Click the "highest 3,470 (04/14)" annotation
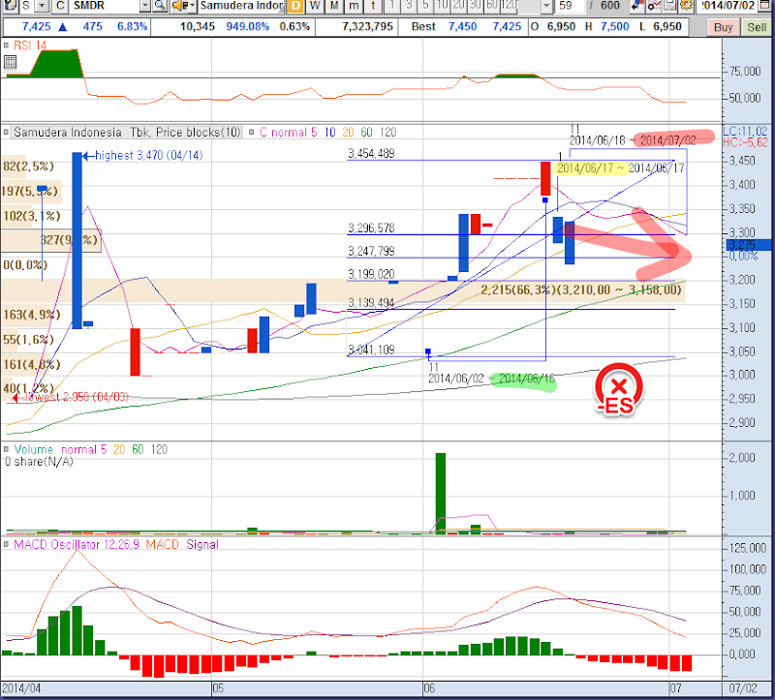This screenshot has height=700, width=775. coord(148,156)
